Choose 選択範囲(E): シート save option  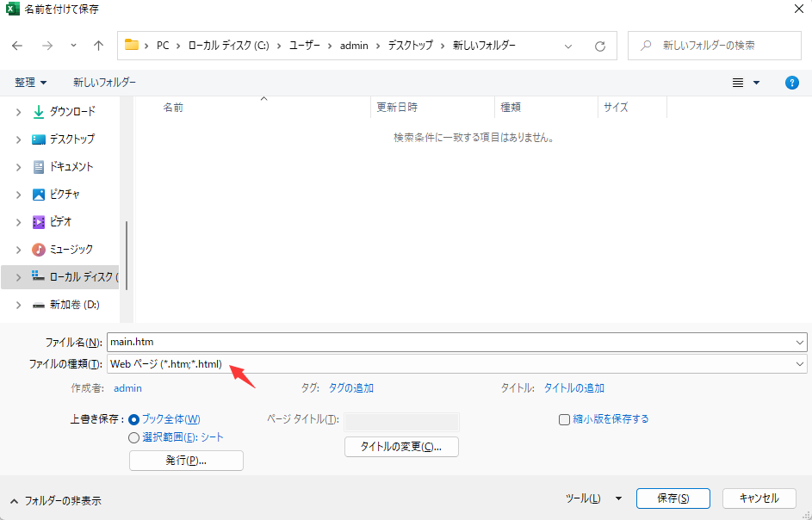(x=134, y=437)
